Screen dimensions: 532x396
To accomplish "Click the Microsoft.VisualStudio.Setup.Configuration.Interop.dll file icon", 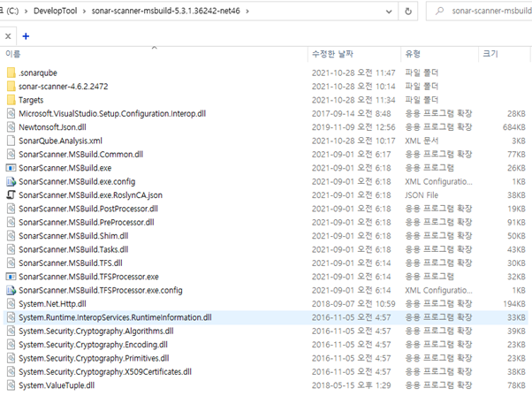I will pos(11,113).
